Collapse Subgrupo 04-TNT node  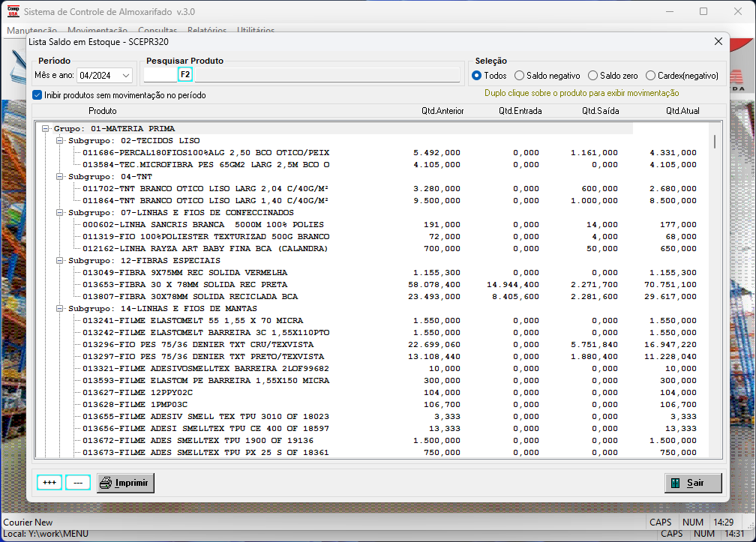point(60,177)
